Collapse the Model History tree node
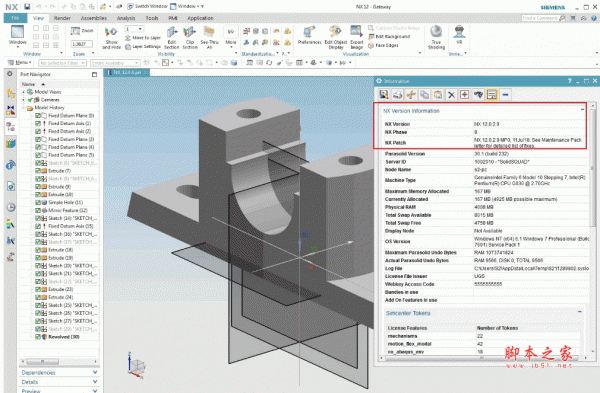The width and height of the screenshot is (600, 393). [x=24, y=108]
